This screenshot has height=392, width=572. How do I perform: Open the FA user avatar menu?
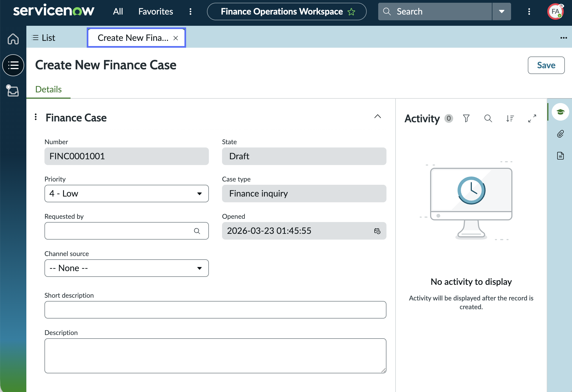(x=555, y=12)
